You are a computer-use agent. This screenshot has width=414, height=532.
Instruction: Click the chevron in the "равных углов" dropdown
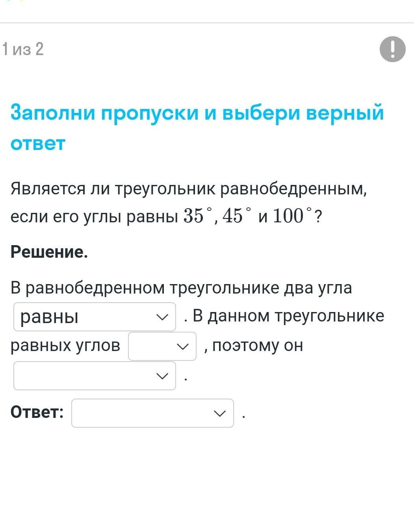click(x=182, y=347)
